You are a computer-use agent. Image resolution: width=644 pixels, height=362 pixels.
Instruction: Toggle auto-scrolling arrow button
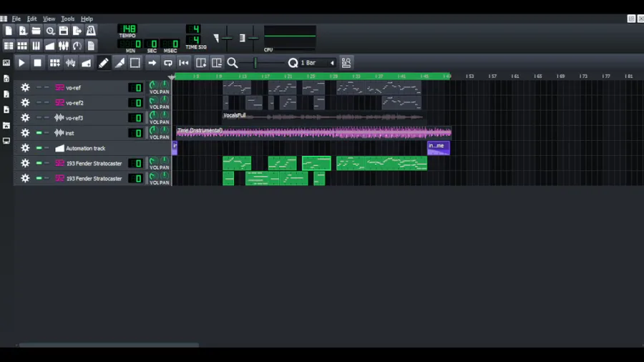(152, 63)
